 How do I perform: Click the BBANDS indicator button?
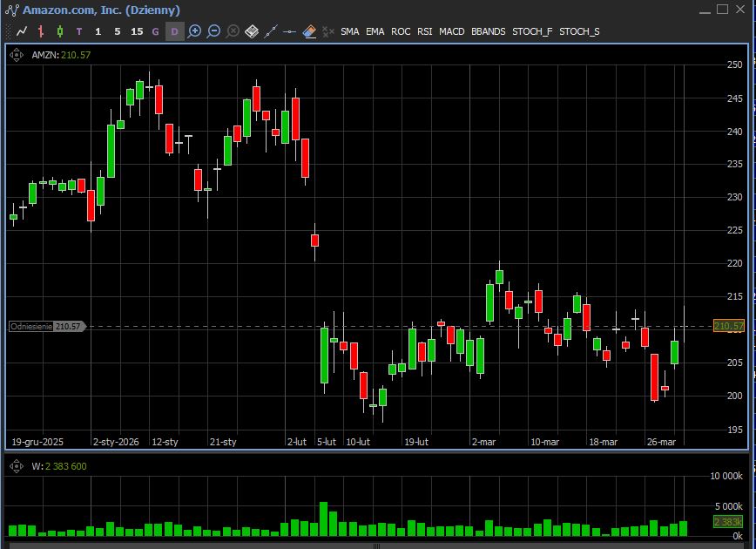(488, 31)
